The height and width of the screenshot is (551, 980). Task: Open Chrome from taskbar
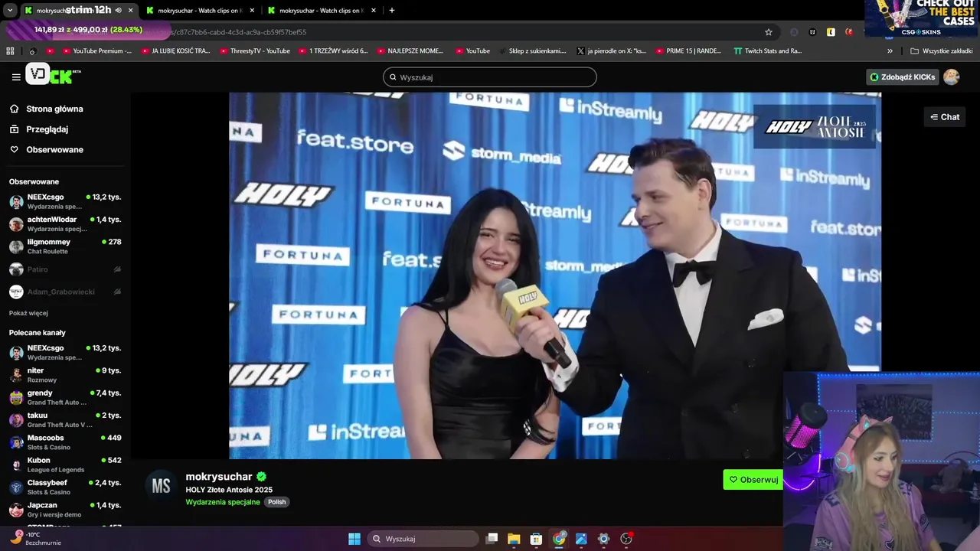tap(559, 539)
